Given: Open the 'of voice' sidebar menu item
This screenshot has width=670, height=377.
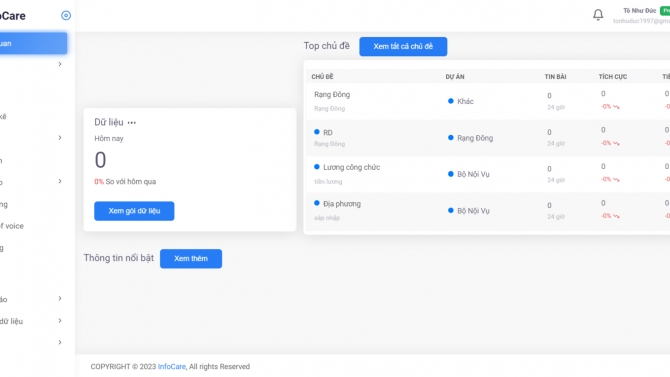Looking at the screenshot, I should (x=12, y=226).
